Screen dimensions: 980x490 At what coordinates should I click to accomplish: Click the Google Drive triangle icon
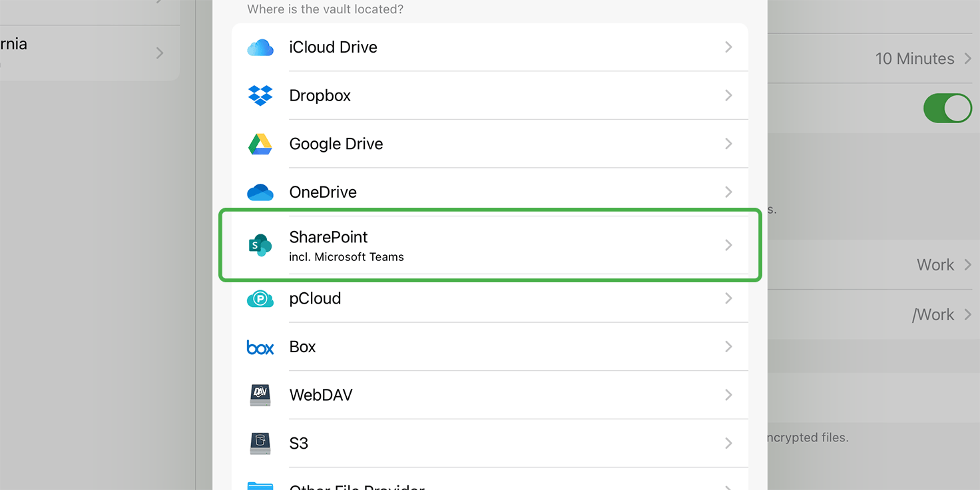[260, 144]
